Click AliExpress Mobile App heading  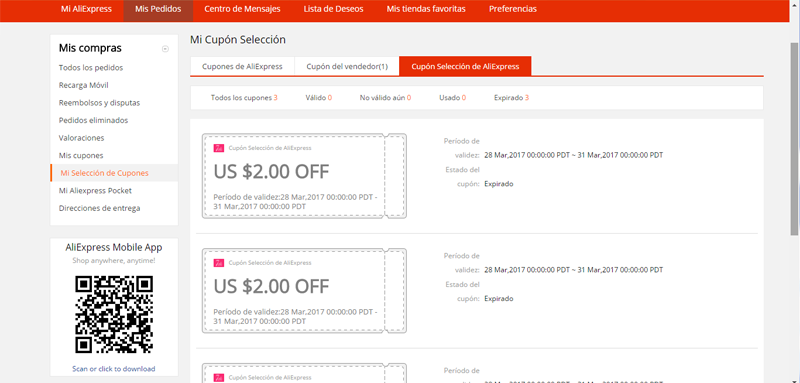click(x=114, y=248)
